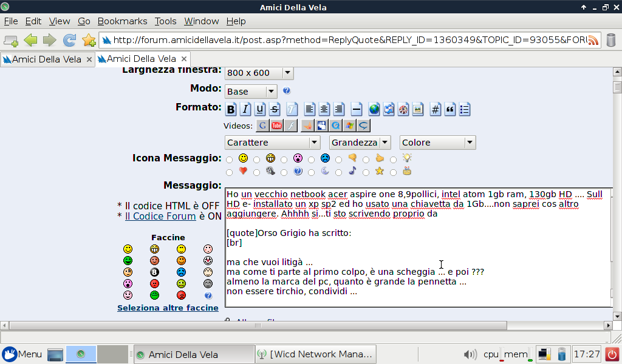
Task: Open the Edit menu
Action: point(33,21)
